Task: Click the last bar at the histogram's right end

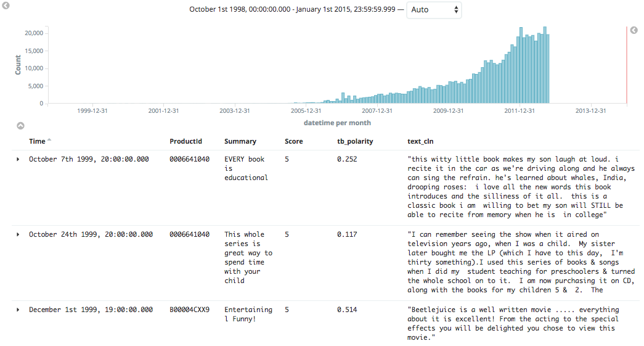Action: click(x=547, y=69)
